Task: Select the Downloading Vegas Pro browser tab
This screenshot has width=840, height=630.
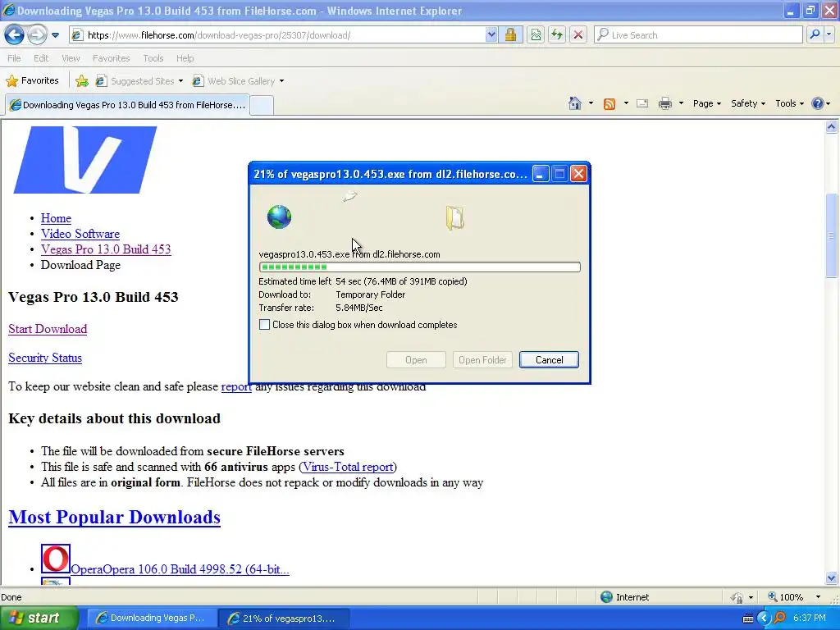Action: [x=127, y=105]
